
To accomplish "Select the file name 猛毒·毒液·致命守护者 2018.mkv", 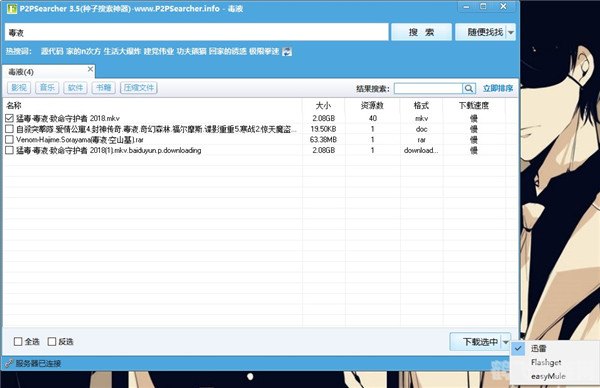I will [x=68, y=118].
